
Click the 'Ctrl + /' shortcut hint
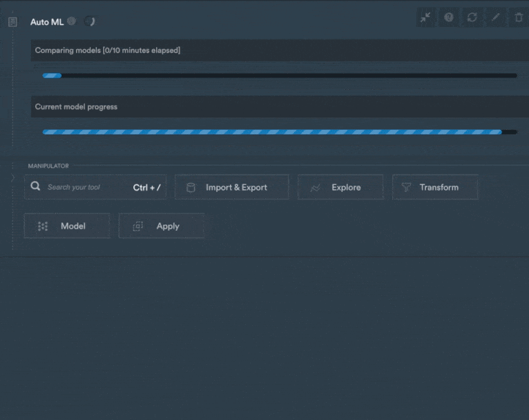pos(147,188)
